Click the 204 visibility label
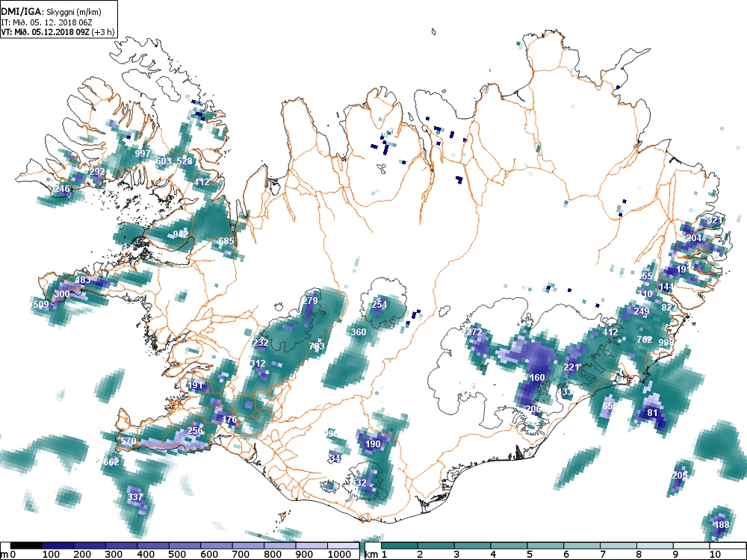 coord(694,237)
